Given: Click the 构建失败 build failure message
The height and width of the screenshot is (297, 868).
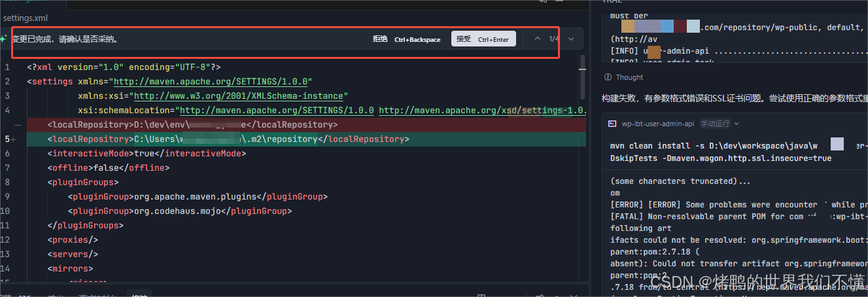Looking at the screenshot, I should (x=735, y=98).
